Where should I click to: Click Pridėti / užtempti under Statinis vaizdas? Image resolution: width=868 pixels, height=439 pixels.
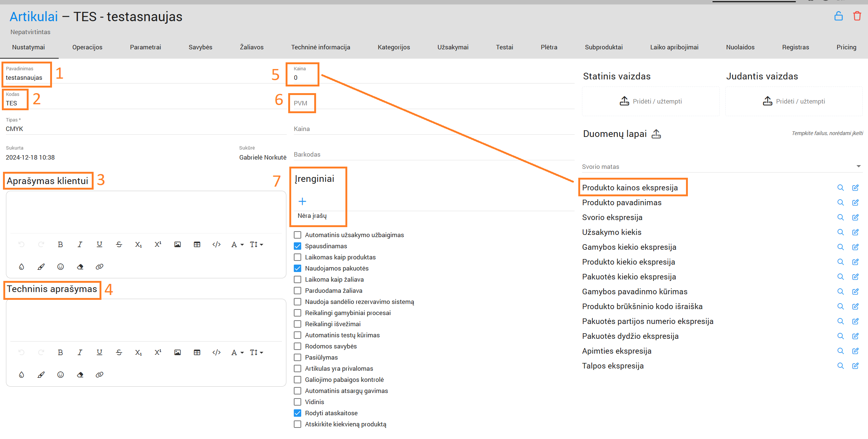tap(651, 101)
